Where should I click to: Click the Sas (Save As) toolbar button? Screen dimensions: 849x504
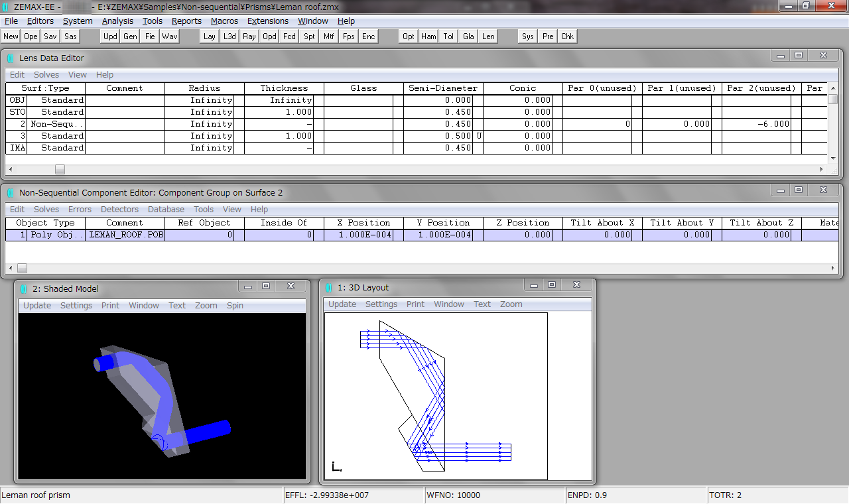pos(70,36)
